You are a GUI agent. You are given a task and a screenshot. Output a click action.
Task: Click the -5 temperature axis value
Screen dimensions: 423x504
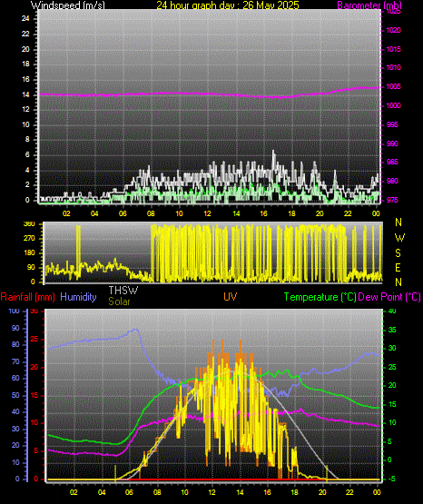coord(391,479)
